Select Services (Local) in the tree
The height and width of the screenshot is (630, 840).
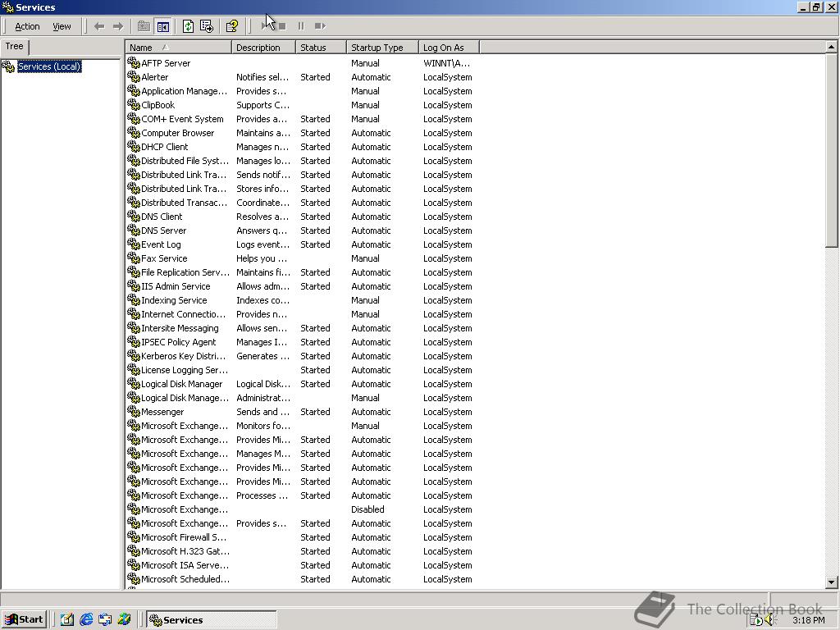point(49,66)
